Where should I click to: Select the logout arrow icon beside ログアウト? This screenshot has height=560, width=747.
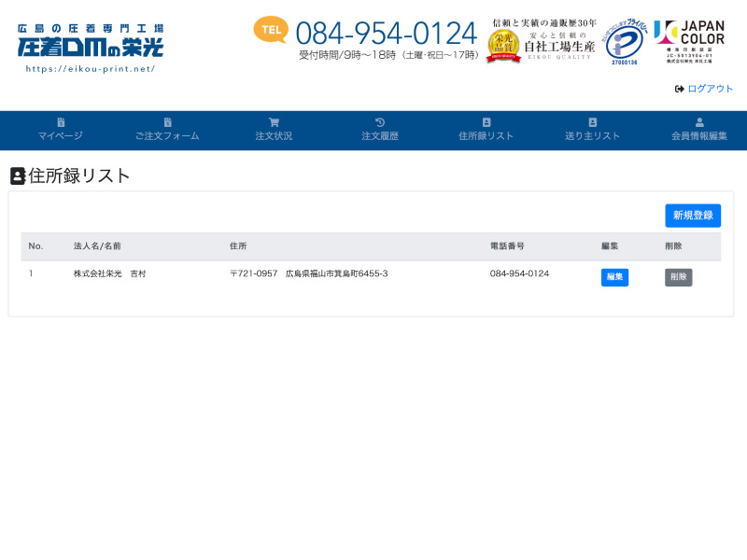[678, 89]
